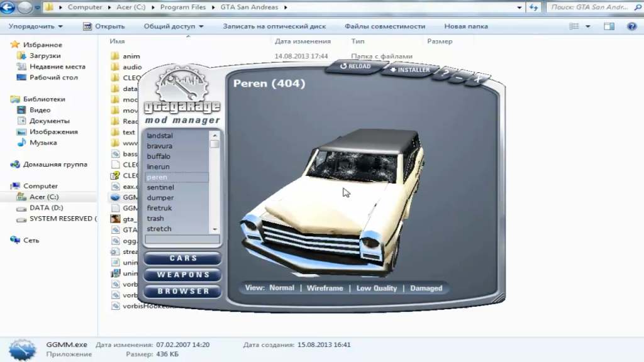Open the Изображения library icon
This screenshot has width=644, height=362.
[x=21, y=132]
